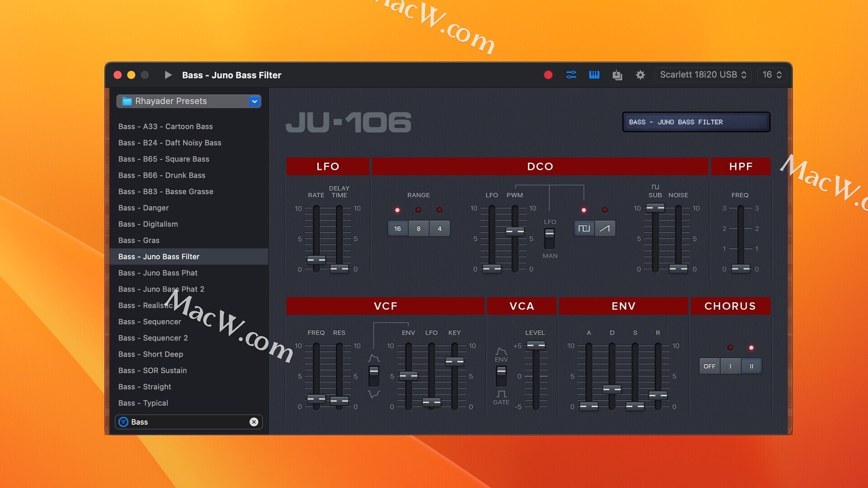868x488 pixels.
Task: Click the BASS - JUNO BASS FILTER display
Action: coord(696,122)
